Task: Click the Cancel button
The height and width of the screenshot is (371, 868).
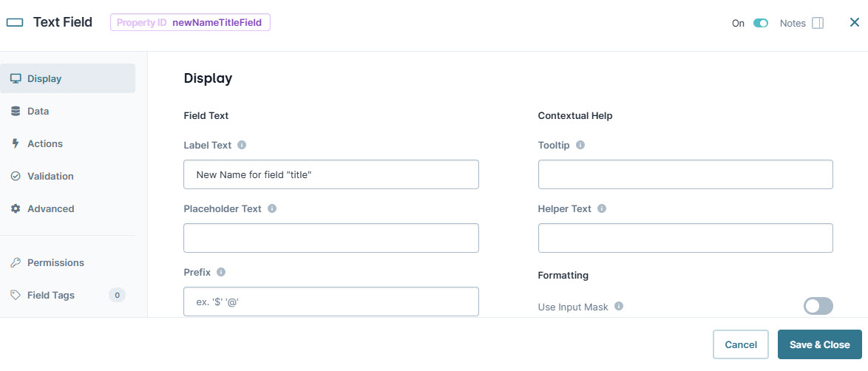Action: click(741, 344)
